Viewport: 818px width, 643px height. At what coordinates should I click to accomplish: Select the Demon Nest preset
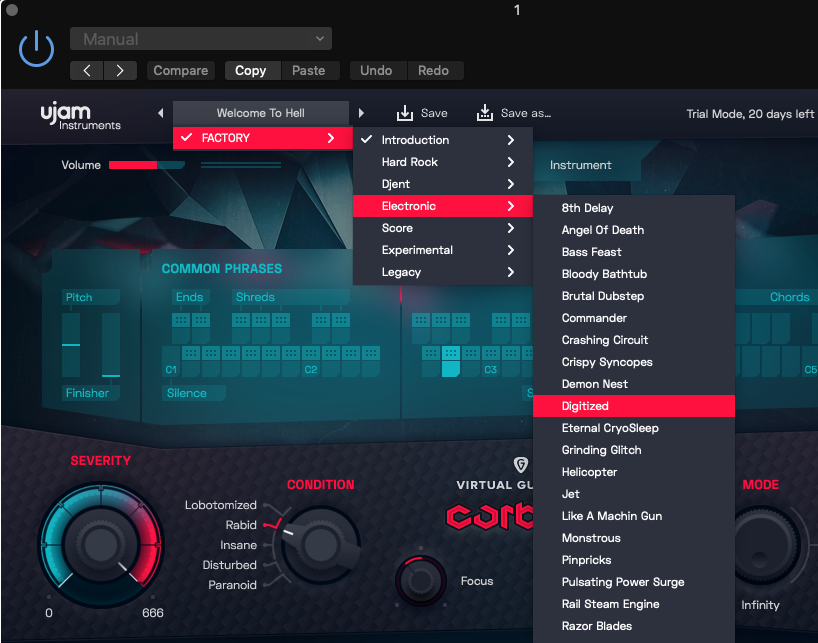point(634,384)
